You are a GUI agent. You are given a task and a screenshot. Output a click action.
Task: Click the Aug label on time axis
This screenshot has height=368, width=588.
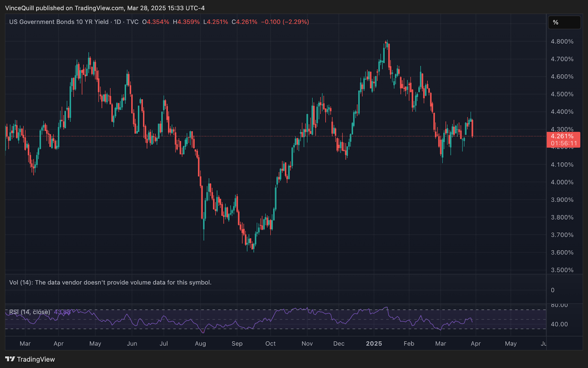(x=200, y=344)
